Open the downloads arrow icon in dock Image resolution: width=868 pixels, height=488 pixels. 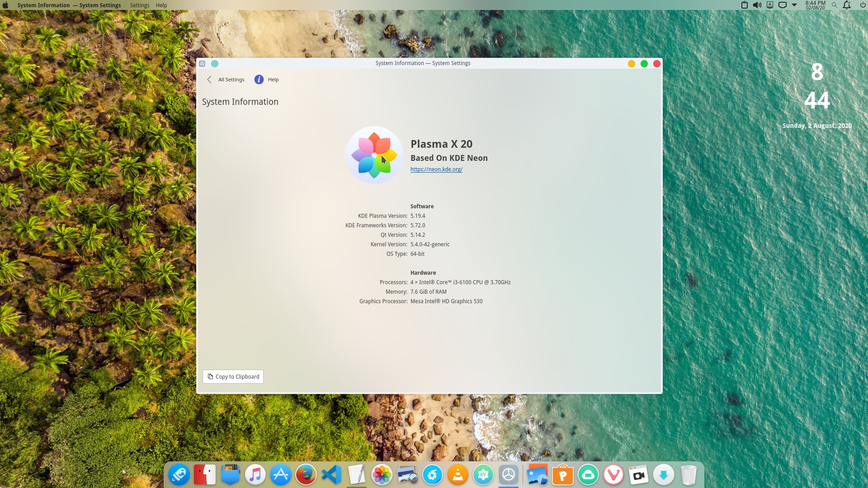tap(664, 475)
